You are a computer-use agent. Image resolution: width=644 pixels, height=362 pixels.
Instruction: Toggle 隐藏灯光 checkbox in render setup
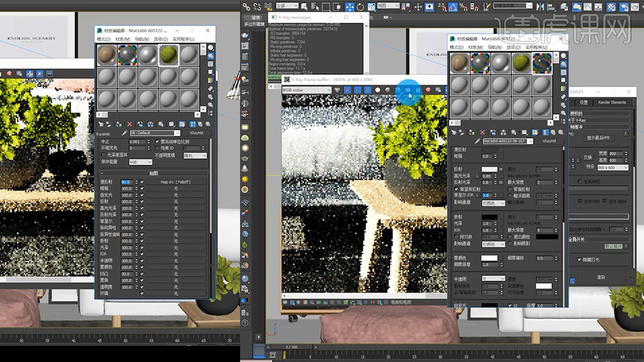pos(580,259)
